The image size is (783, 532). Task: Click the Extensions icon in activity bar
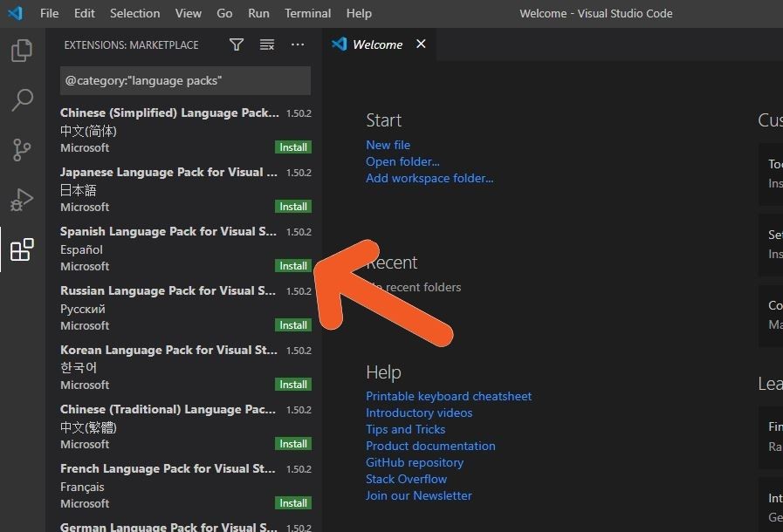pos(22,249)
